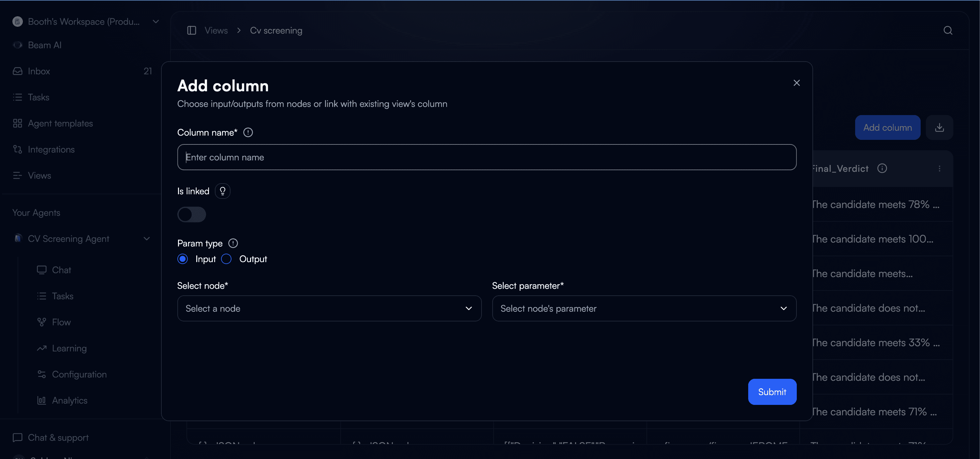Click the Final_Verdict column info icon
This screenshot has height=459, width=980.
tap(882, 169)
